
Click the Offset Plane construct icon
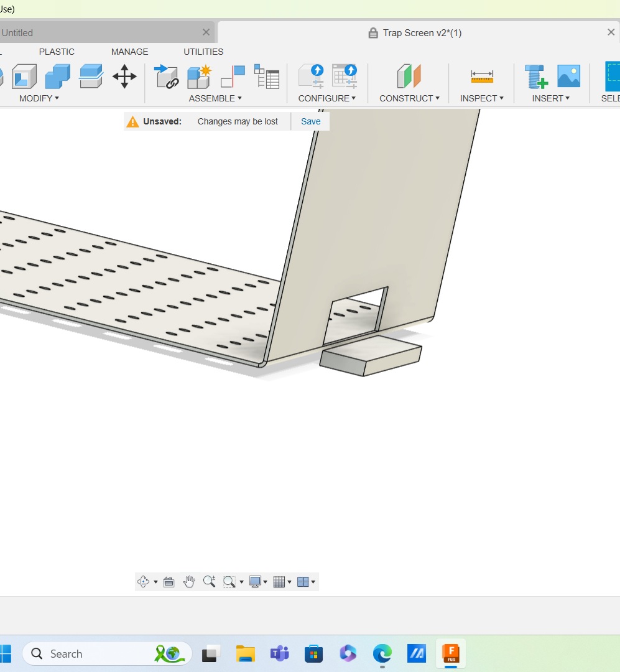pyautogui.click(x=409, y=77)
